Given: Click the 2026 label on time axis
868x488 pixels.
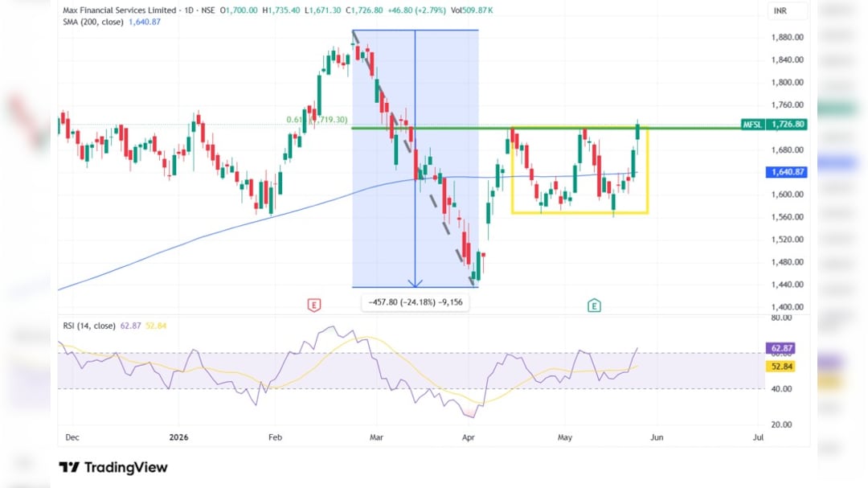Looking at the screenshot, I should [178, 437].
